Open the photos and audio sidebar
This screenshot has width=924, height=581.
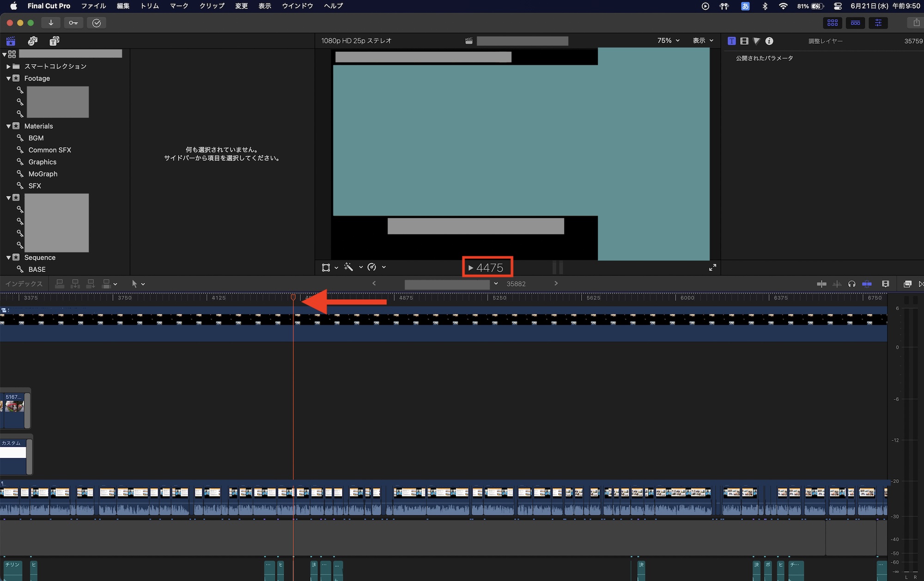[32, 41]
